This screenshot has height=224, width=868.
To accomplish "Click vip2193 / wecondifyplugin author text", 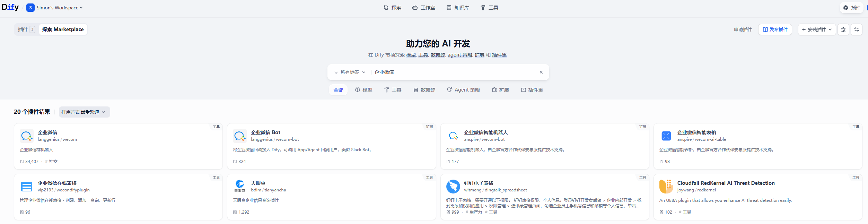I will [x=64, y=190].
